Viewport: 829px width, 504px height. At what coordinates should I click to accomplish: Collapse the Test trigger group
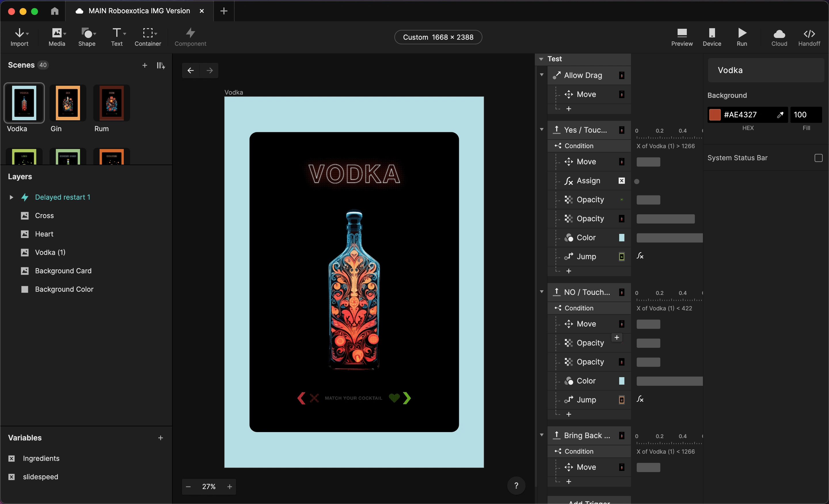tap(541, 59)
